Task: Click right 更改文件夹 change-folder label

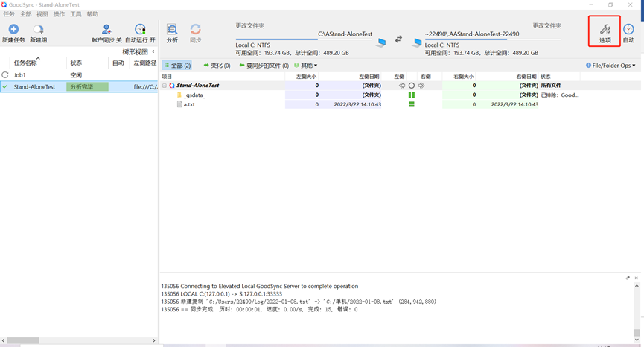Action: tap(546, 25)
